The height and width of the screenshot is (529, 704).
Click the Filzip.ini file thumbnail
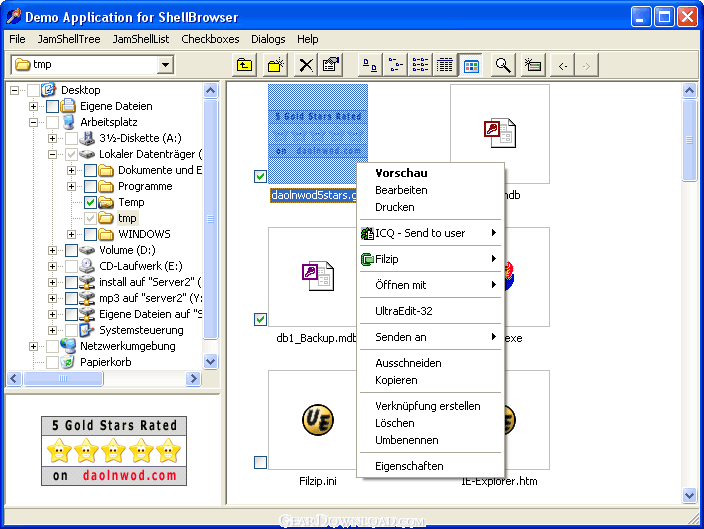point(318,420)
